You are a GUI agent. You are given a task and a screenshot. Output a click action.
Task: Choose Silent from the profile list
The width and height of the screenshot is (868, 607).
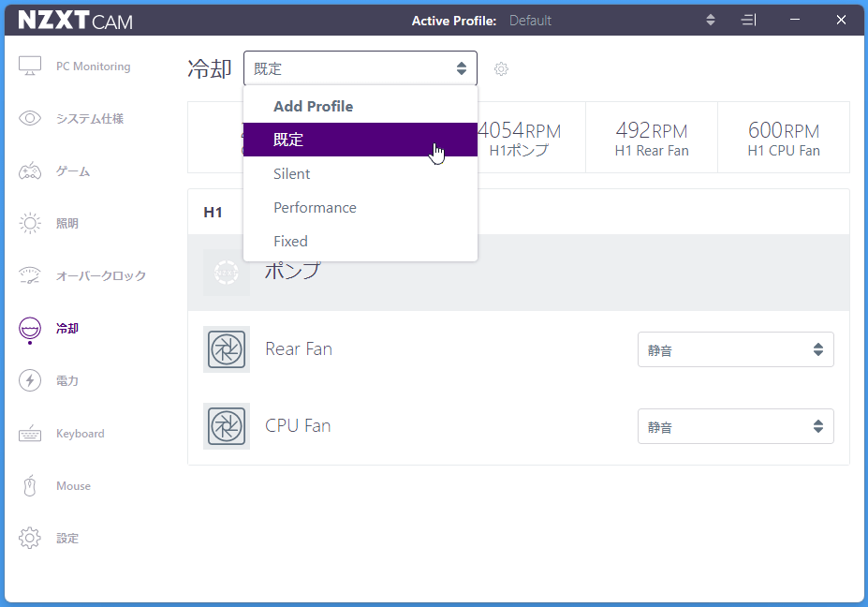coord(292,174)
